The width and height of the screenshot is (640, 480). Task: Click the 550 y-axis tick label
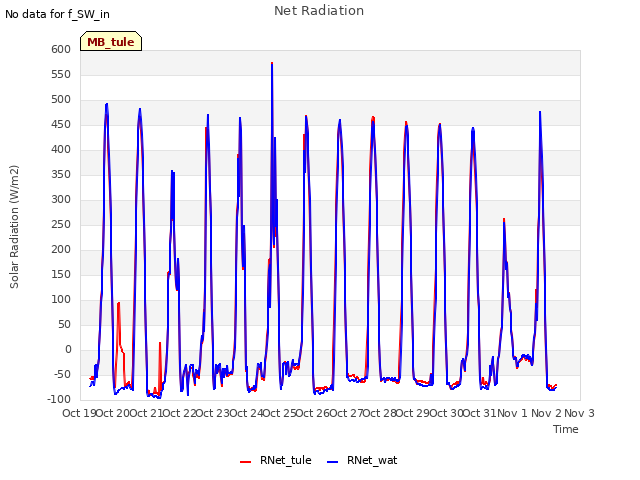point(61,75)
